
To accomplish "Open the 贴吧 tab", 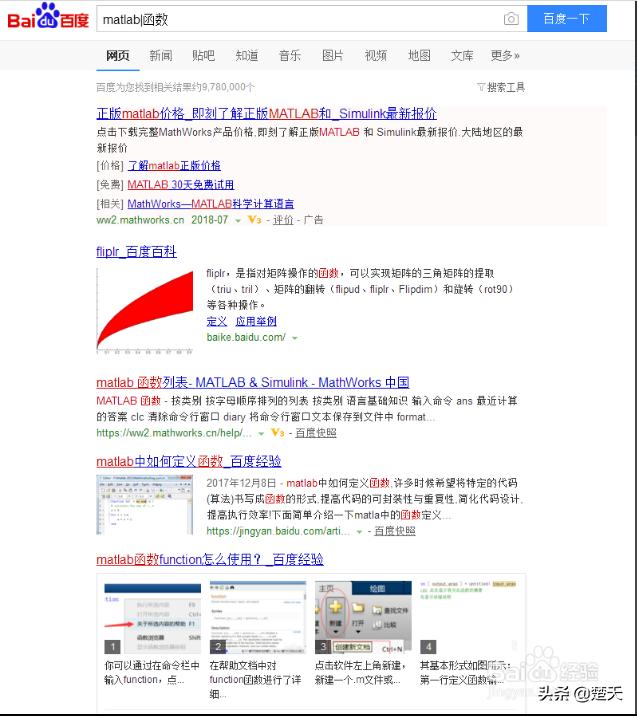I will [x=203, y=56].
